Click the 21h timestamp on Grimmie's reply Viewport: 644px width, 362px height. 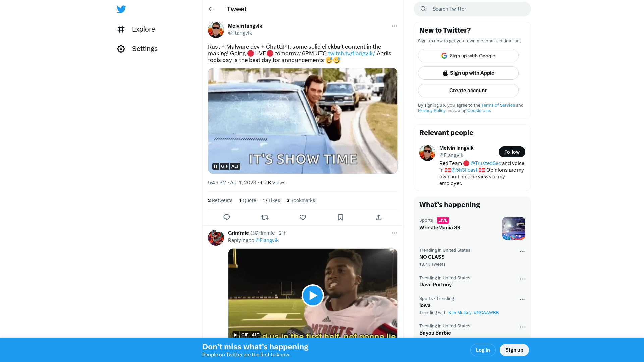283,233
